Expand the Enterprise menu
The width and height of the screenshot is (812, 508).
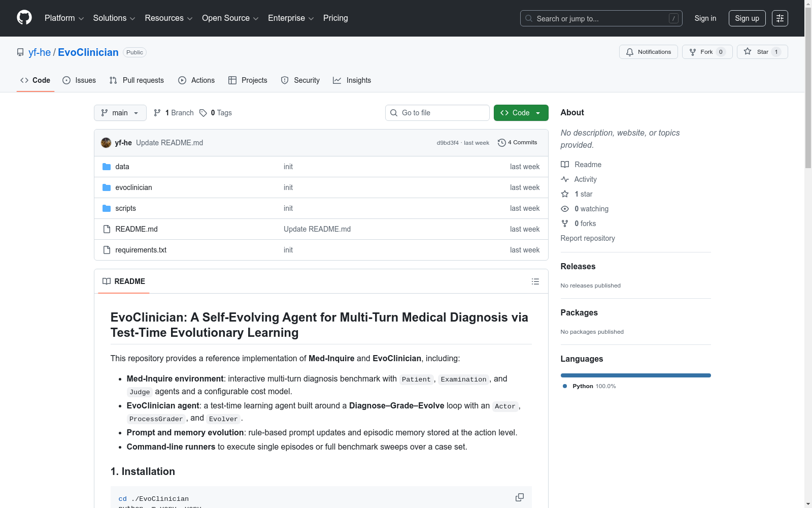pyautogui.click(x=291, y=18)
